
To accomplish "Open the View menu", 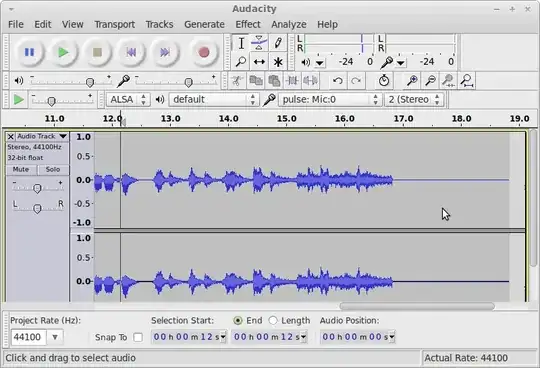I will [73, 24].
